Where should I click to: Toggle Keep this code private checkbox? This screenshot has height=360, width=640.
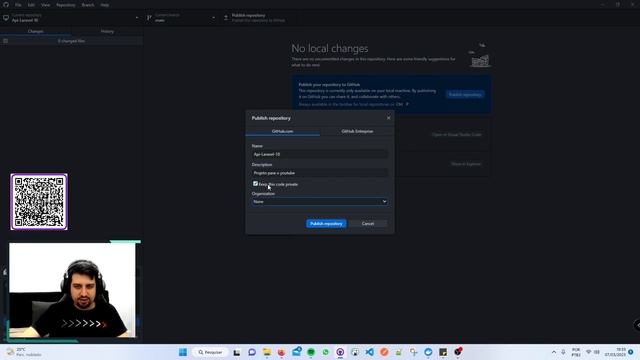point(255,184)
